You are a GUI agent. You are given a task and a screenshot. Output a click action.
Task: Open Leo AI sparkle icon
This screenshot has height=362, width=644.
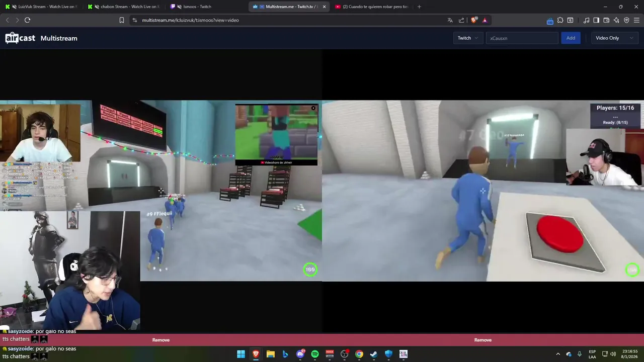click(x=616, y=20)
